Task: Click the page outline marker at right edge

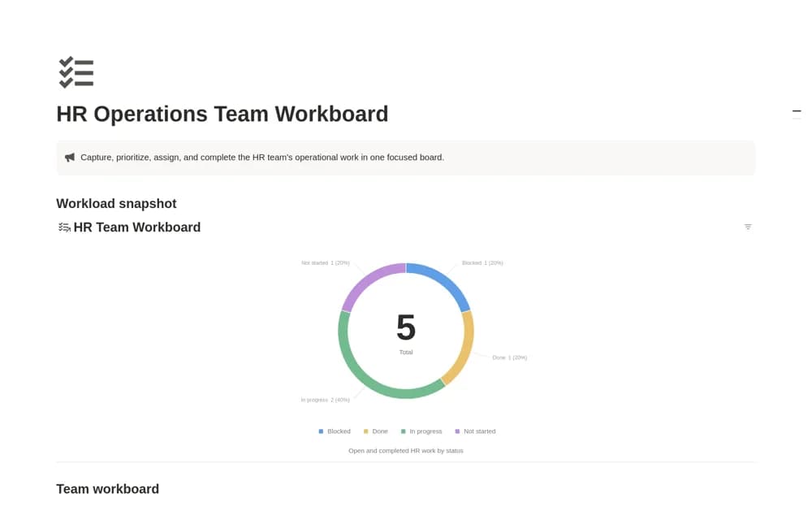Action: point(797,111)
